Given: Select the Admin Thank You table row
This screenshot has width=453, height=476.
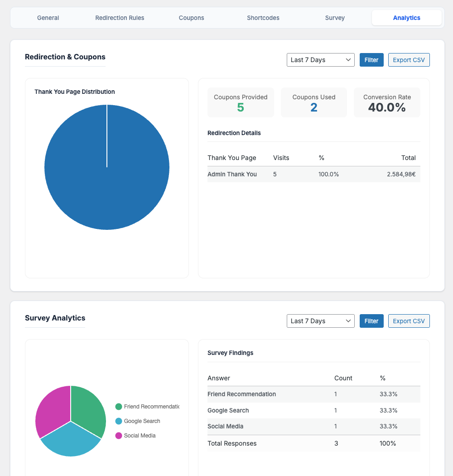Looking at the screenshot, I should (313, 174).
